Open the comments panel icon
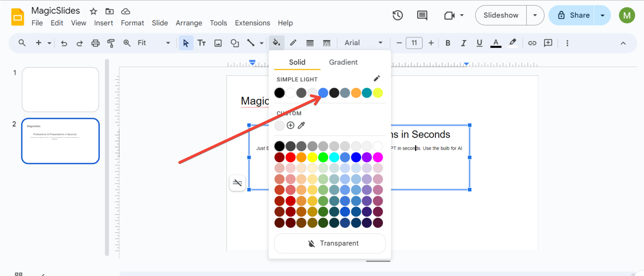Image resolution: width=644 pixels, height=276 pixels. (x=422, y=15)
